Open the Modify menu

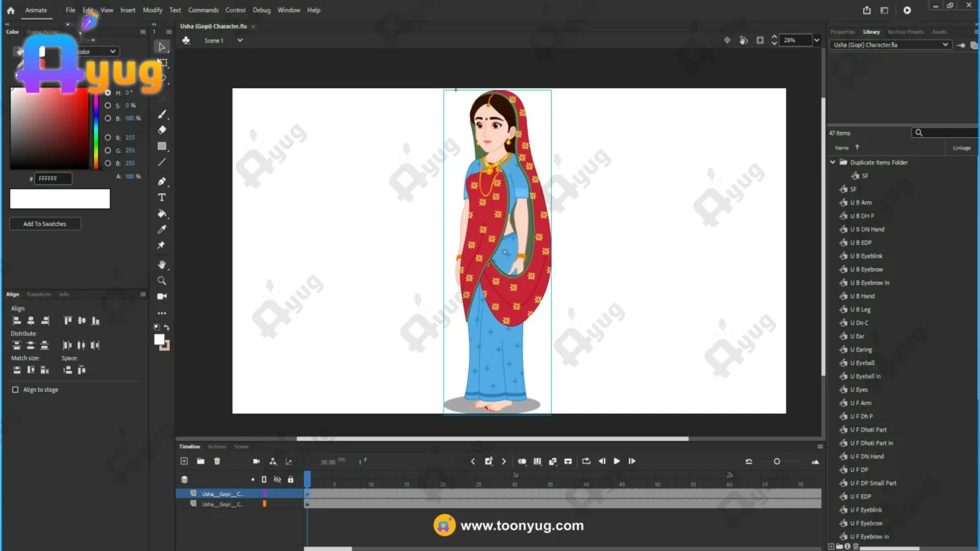point(152,11)
